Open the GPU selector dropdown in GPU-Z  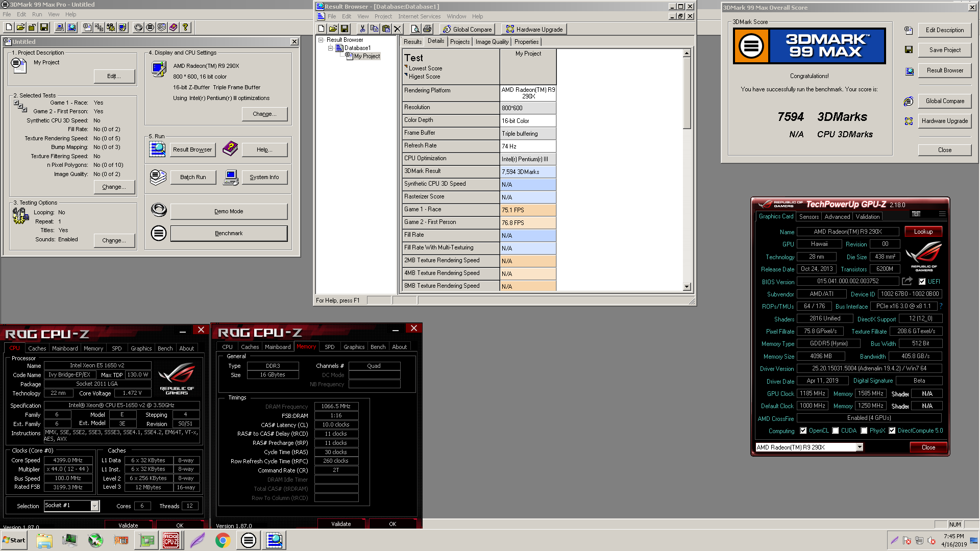pyautogui.click(x=860, y=447)
